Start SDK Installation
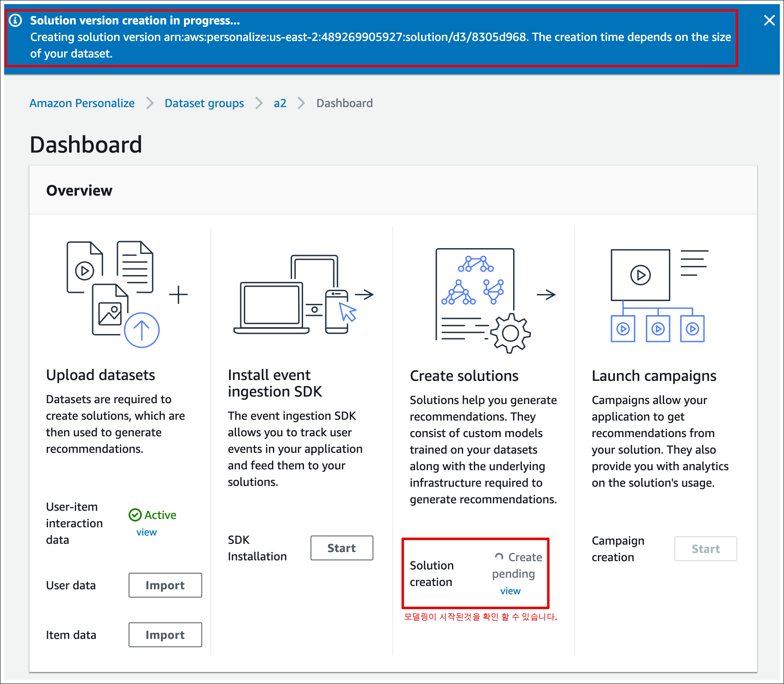Image resolution: width=784 pixels, height=684 pixels. [x=342, y=548]
